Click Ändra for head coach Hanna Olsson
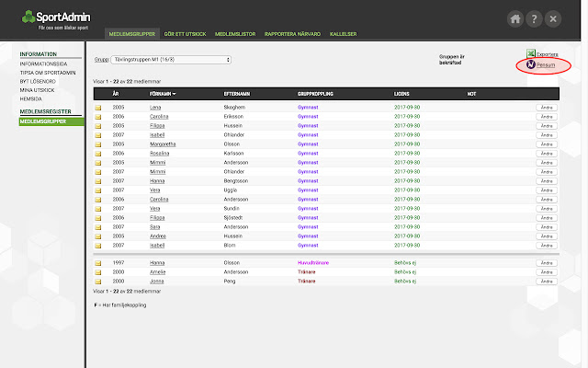The image size is (588, 368). pyautogui.click(x=547, y=263)
